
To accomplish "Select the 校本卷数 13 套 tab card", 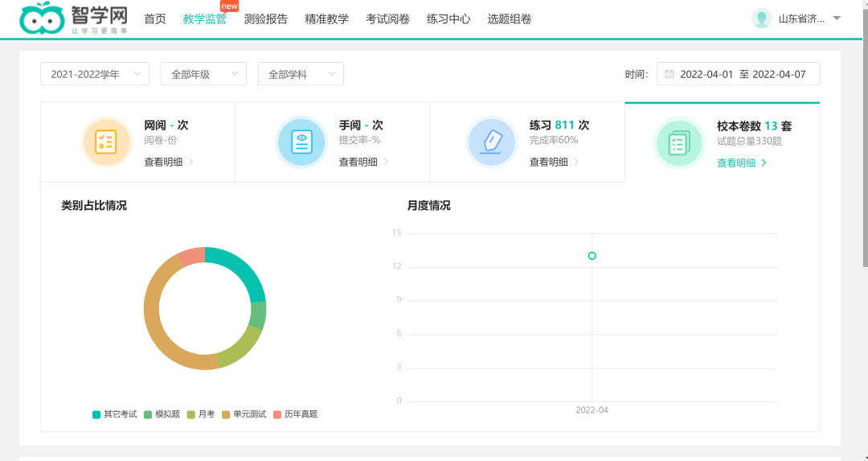I will [723, 142].
